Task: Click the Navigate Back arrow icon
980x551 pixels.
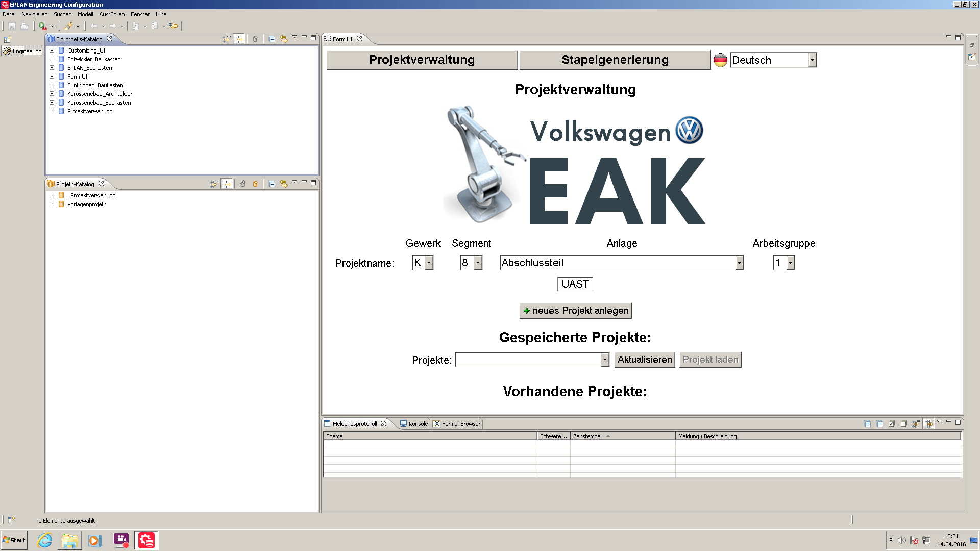Action: click(94, 26)
